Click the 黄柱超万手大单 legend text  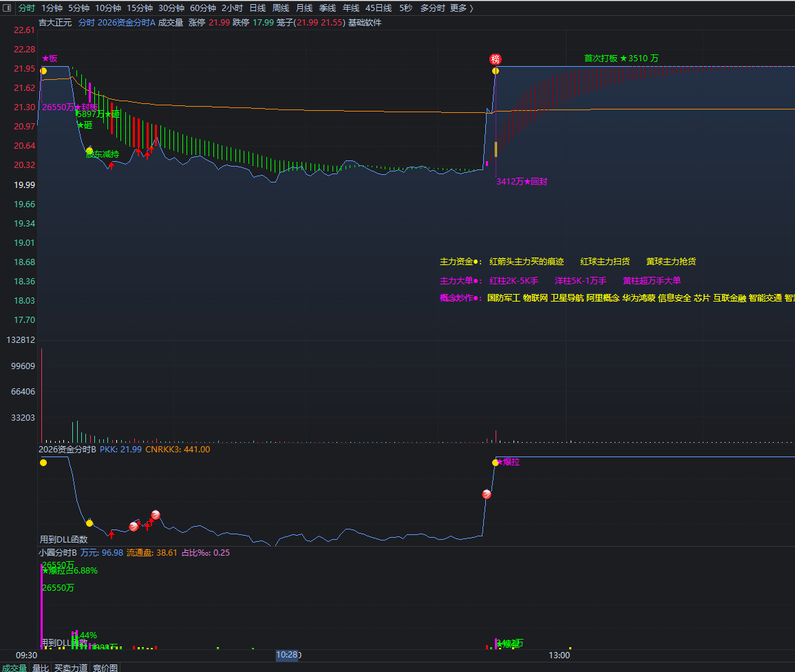(652, 281)
